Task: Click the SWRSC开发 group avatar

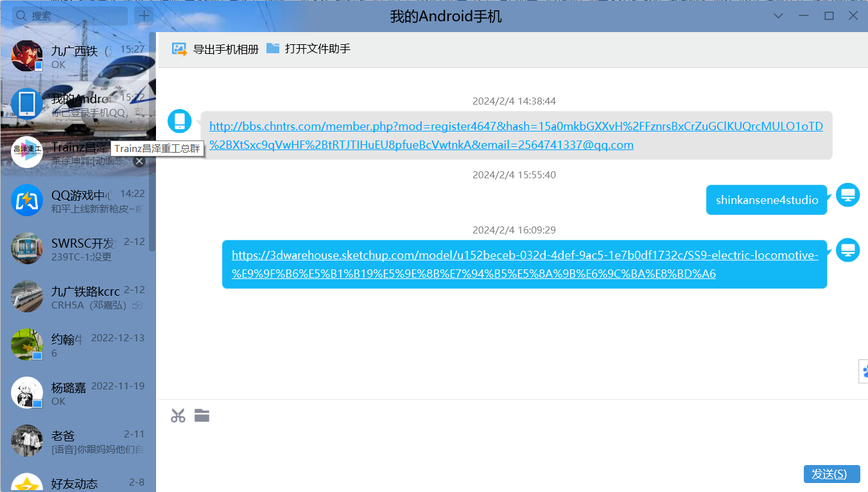Action: (27, 248)
